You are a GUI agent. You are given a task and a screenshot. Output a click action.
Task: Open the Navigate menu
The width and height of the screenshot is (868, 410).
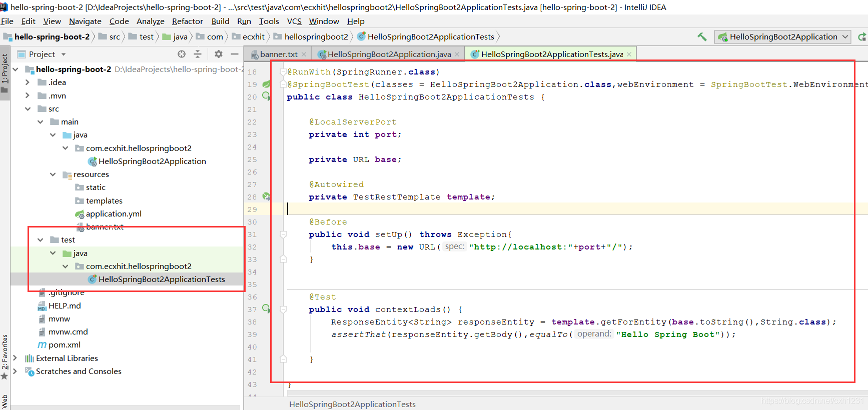click(x=85, y=21)
